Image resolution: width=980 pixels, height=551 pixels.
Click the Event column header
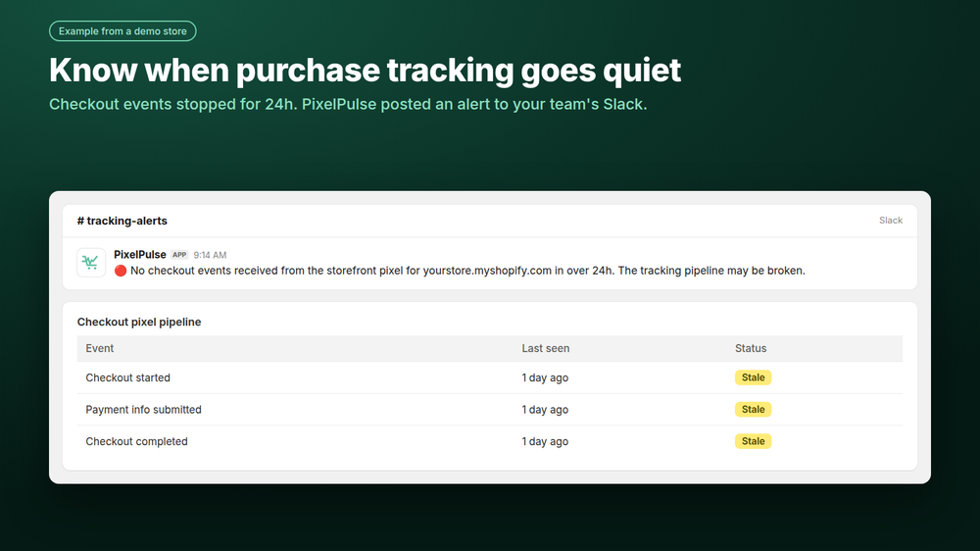click(x=99, y=348)
